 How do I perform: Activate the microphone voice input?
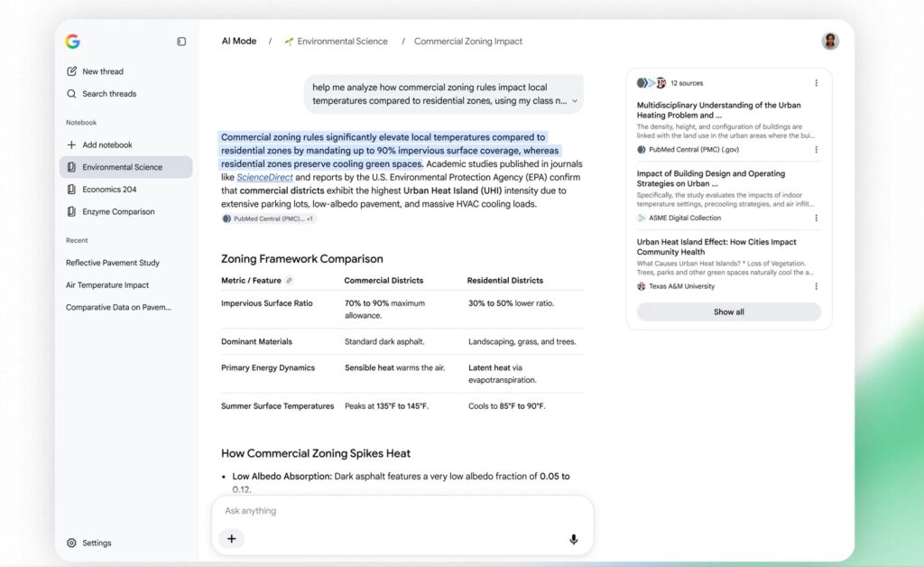573,539
